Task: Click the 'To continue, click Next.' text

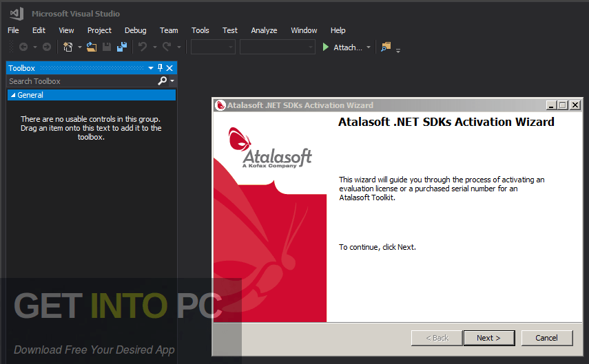Action: pos(377,247)
